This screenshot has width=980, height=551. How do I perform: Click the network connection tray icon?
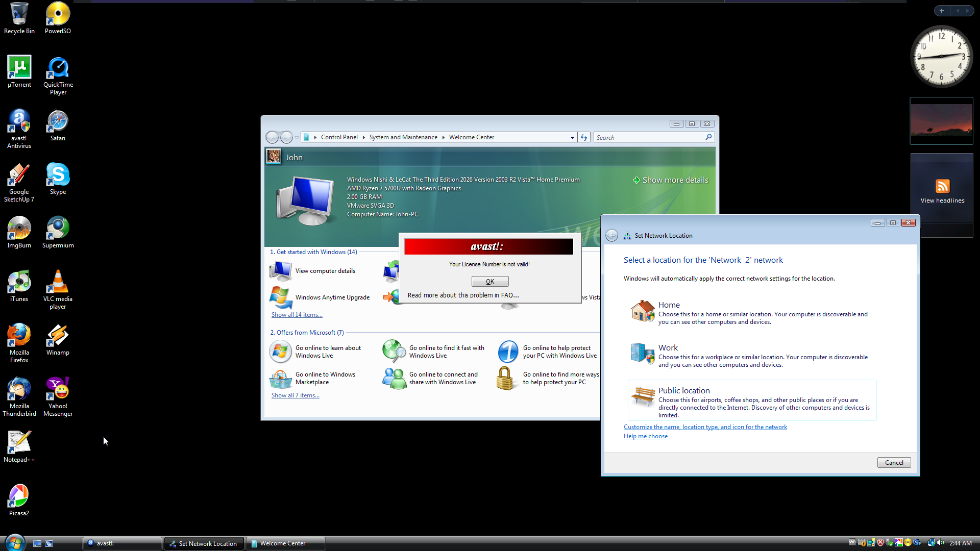coord(931,543)
